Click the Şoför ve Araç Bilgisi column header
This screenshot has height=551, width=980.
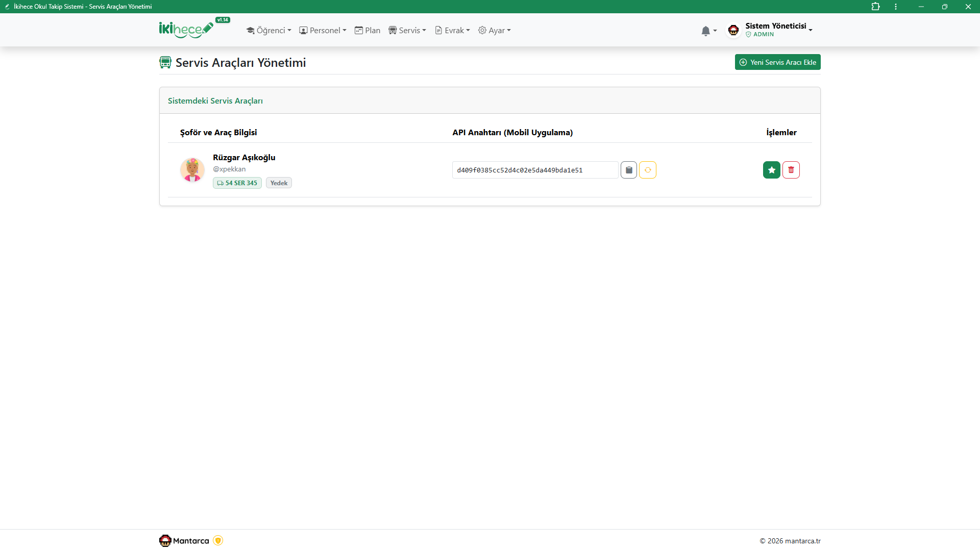point(218,133)
